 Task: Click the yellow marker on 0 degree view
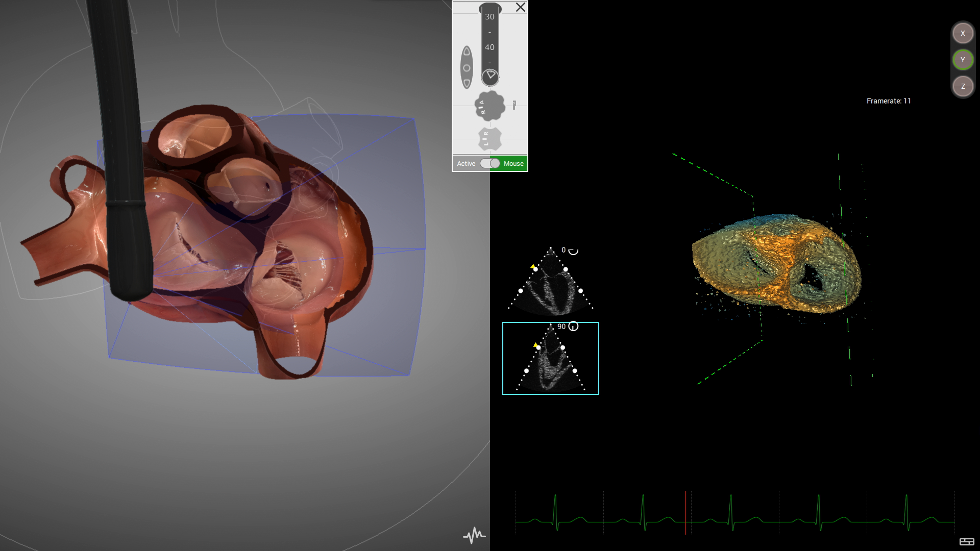pos(532,266)
